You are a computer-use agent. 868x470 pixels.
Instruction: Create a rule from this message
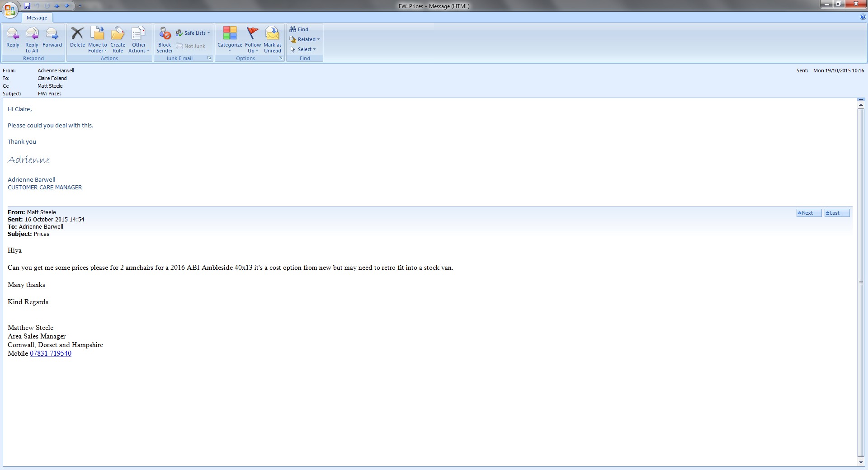(x=118, y=40)
